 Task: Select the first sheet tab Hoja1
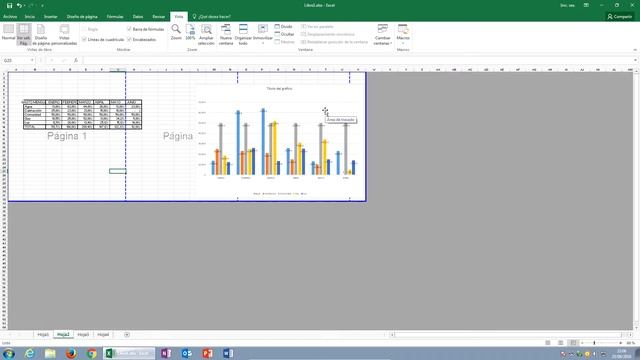(x=43, y=335)
